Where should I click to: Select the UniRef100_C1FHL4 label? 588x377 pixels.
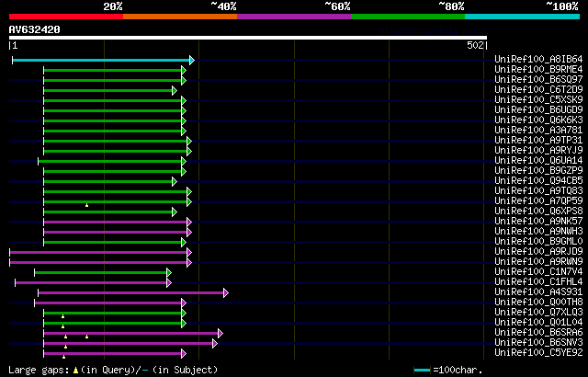click(538, 282)
